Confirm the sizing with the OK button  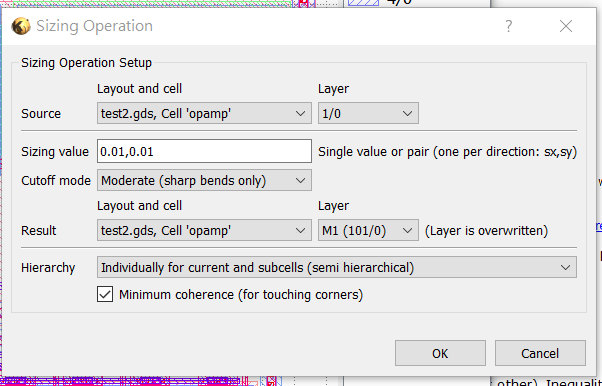click(x=440, y=353)
